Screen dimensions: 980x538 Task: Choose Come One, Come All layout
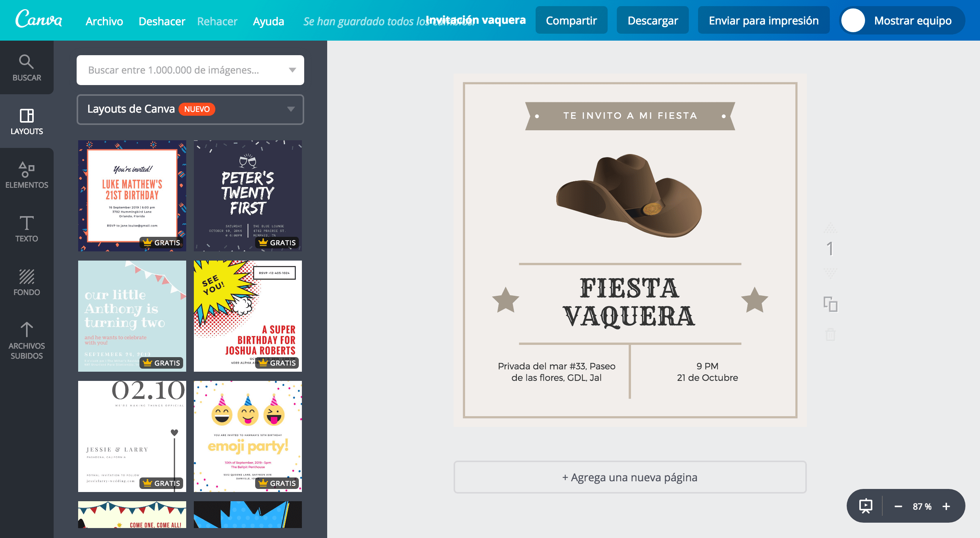pos(132,515)
